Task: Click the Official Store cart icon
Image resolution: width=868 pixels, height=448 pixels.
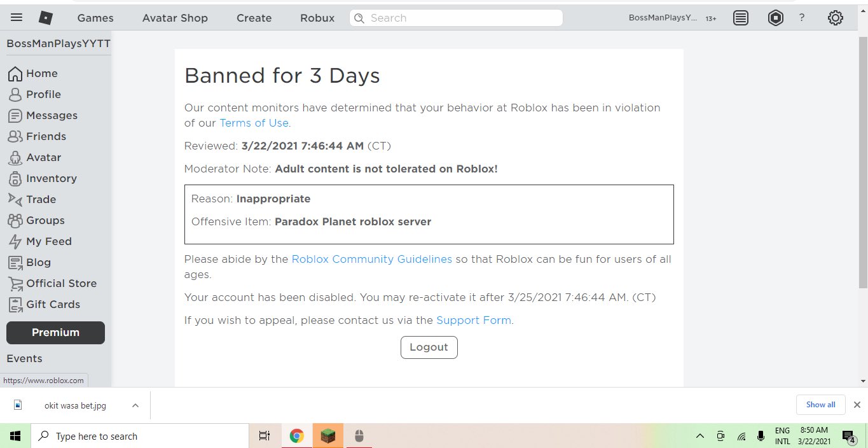Action: coord(15,284)
